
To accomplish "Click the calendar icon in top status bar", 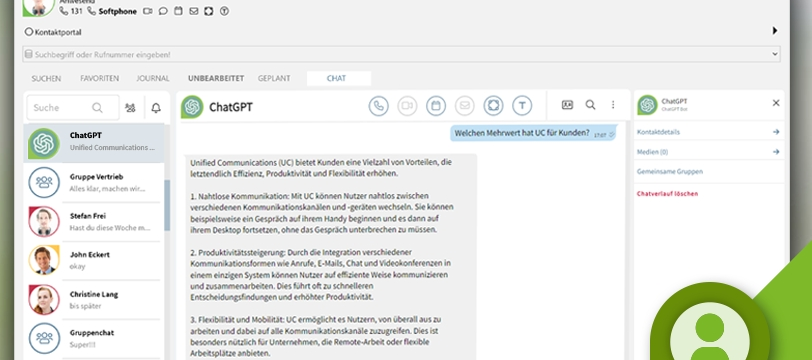I will (178, 11).
